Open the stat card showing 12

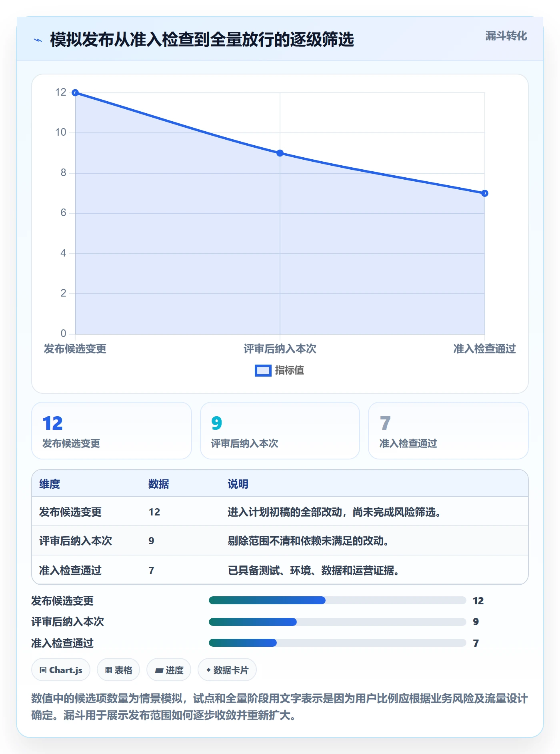(x=112, y=431)
